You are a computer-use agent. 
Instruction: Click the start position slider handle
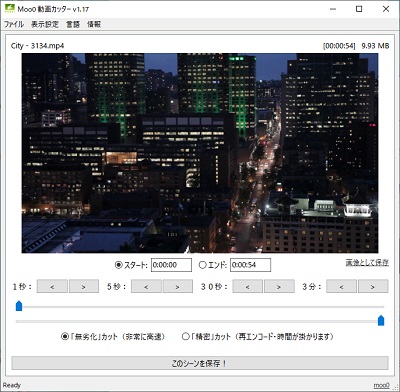coord(19,306)
